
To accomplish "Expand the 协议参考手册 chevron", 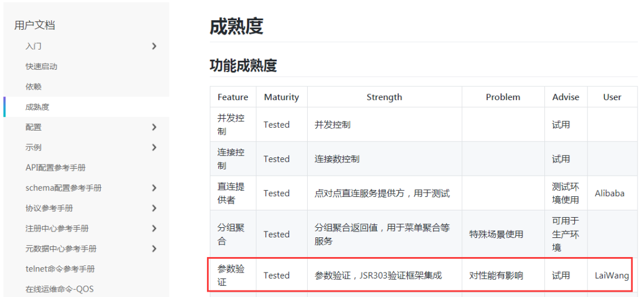I will 154,208.
